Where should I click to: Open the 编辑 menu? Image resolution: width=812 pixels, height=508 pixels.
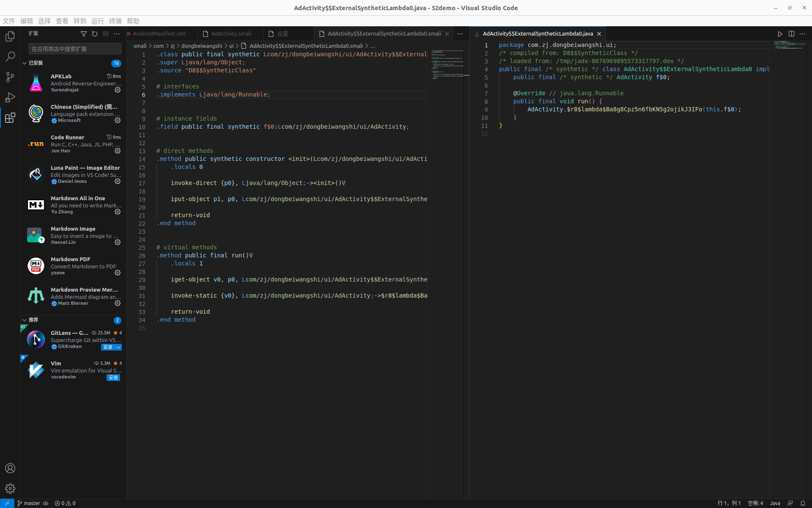(27, 21)
